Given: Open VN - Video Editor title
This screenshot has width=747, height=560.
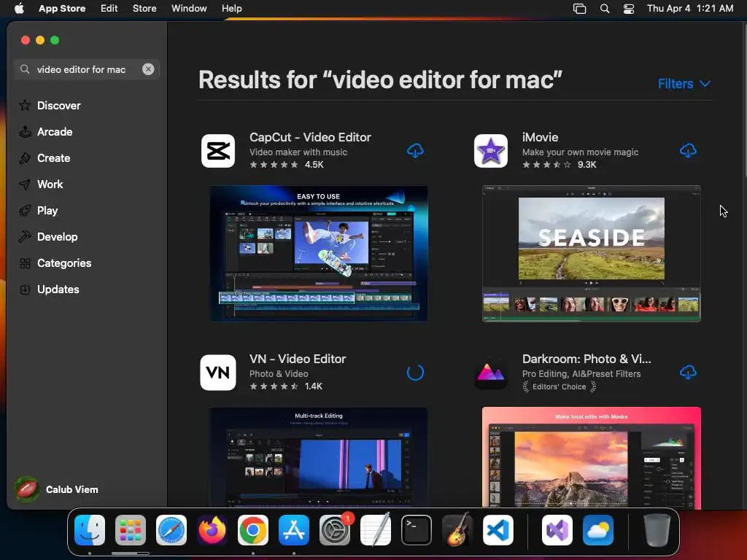Looking at the screenshot, I should 298,359.
